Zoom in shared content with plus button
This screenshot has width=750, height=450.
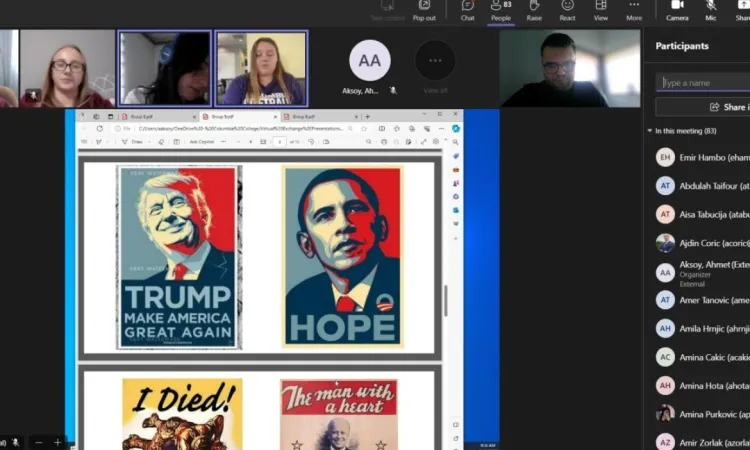tap(57, 442)
